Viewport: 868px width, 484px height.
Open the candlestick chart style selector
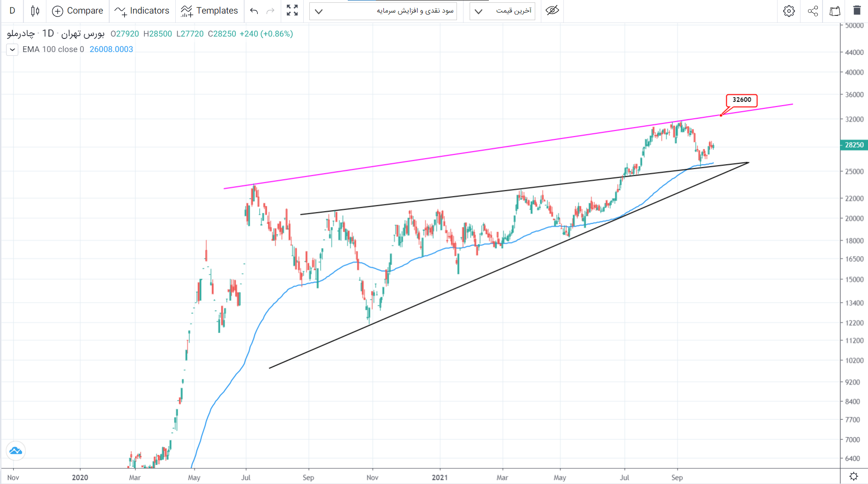(x=35, y=11)
